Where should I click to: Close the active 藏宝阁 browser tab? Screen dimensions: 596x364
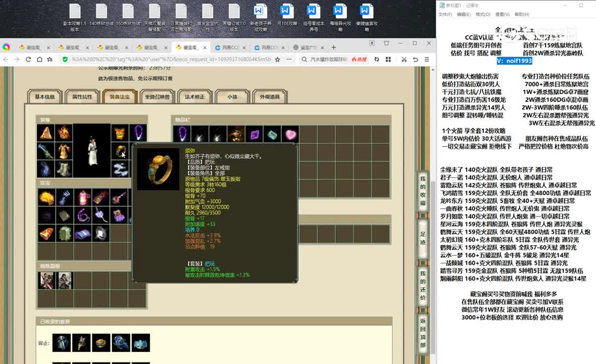pyautogui.click(x=205, y=48)
